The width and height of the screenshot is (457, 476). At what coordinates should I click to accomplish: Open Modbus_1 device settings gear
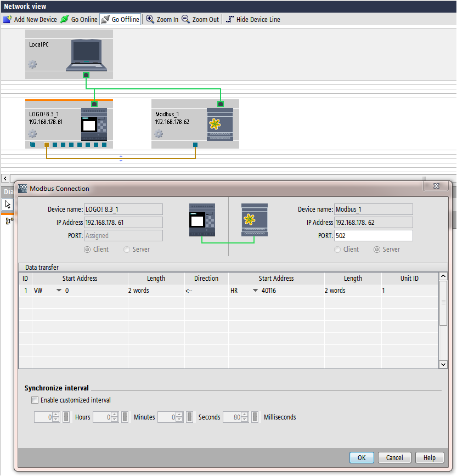coord(159,134)
